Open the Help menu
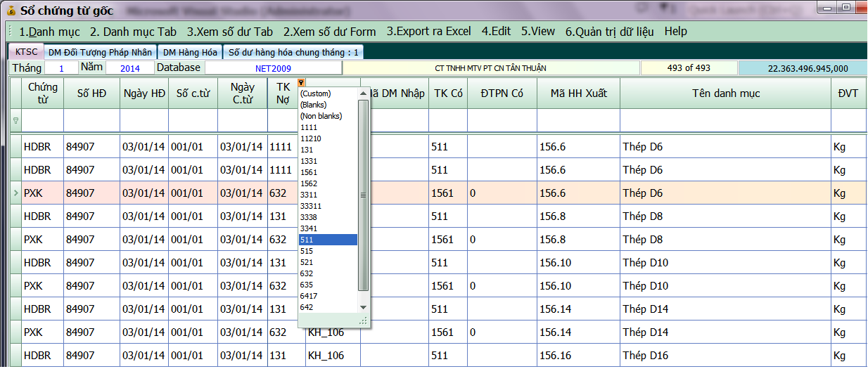868x369 pixels. point(676,32)
